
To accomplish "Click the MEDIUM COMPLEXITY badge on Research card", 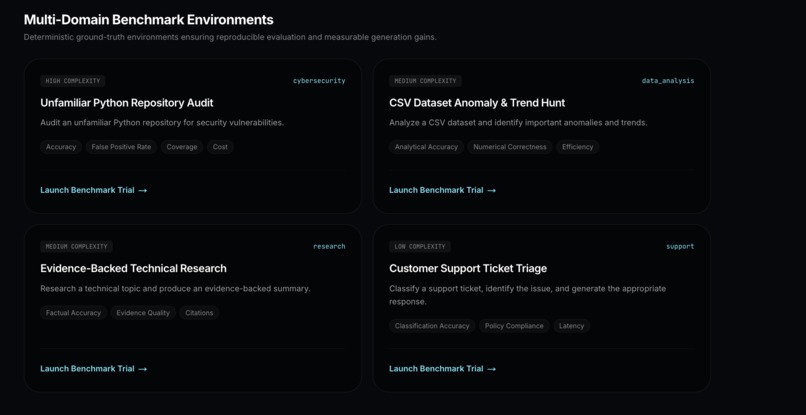I will pos(77,246).
